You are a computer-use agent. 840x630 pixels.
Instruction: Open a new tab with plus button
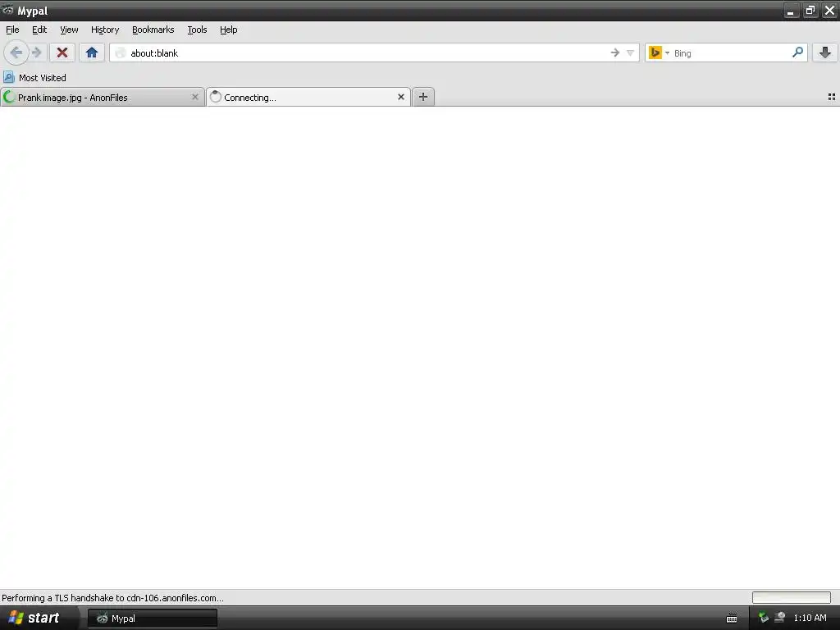coord(423,97)
